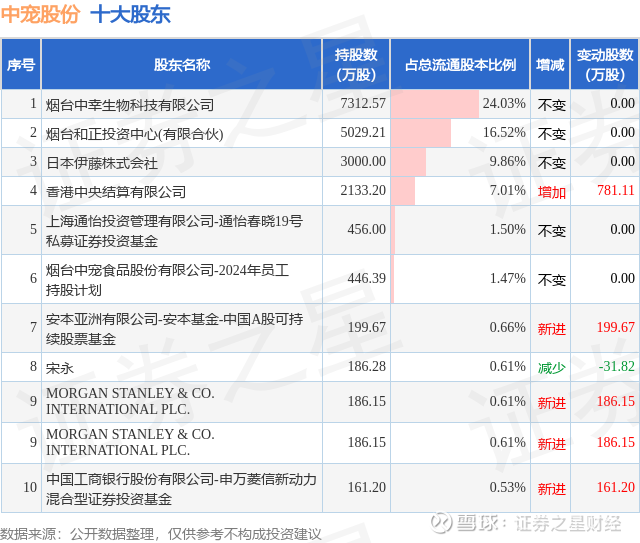640x543 pixels.
Task: Click 不变 in the 446.39 row
Action: pyautogui.click(x=551, y=280)
